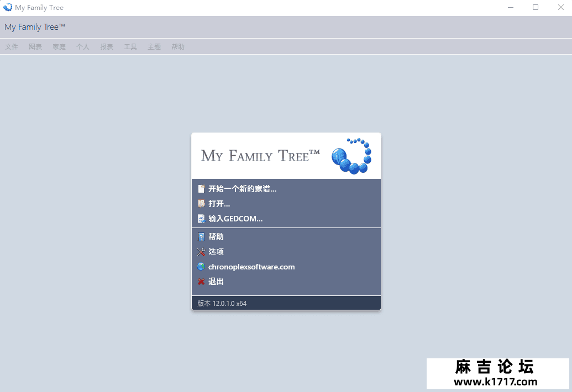Click the blue spheres logo graphic
The height and width of the screenshot is (392, 572).
pos(351,156)
